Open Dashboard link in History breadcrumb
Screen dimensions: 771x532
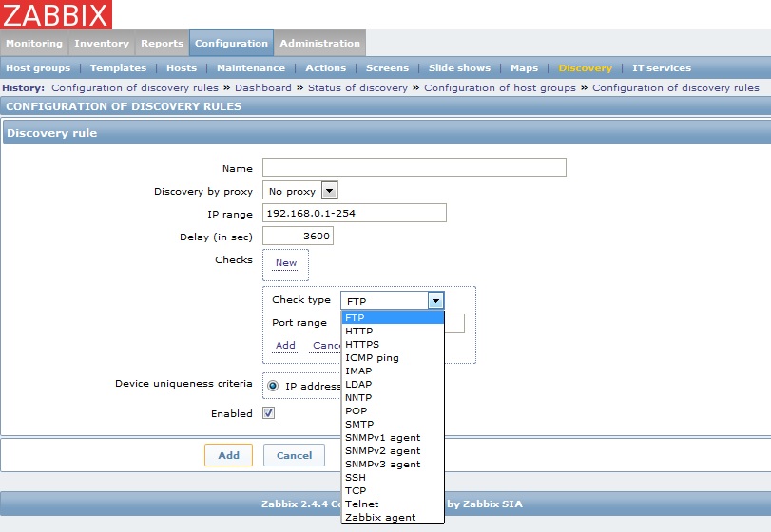263,87
